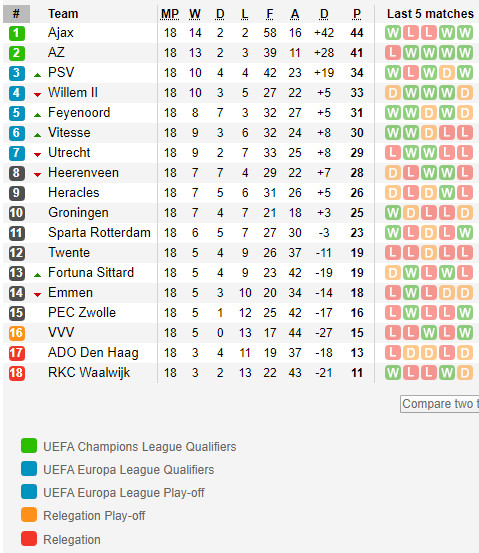Open the Sparta Rotterdam team link
Viewport: 479px width, 553px height.
(99, 232)
